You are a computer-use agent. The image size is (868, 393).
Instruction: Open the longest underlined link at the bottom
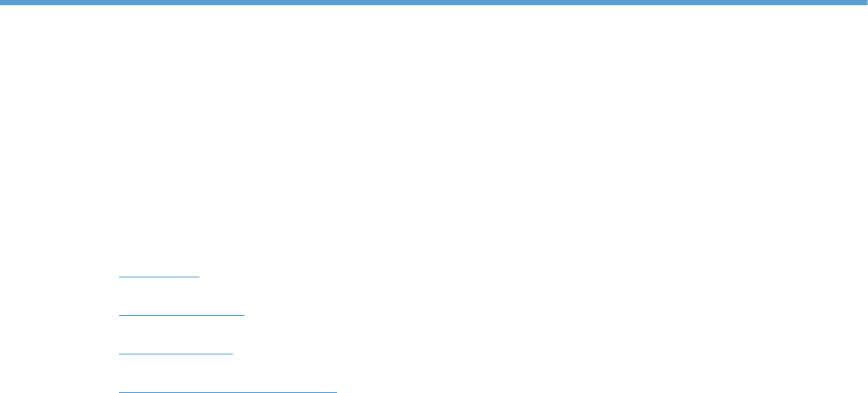(x=227, y=388)
